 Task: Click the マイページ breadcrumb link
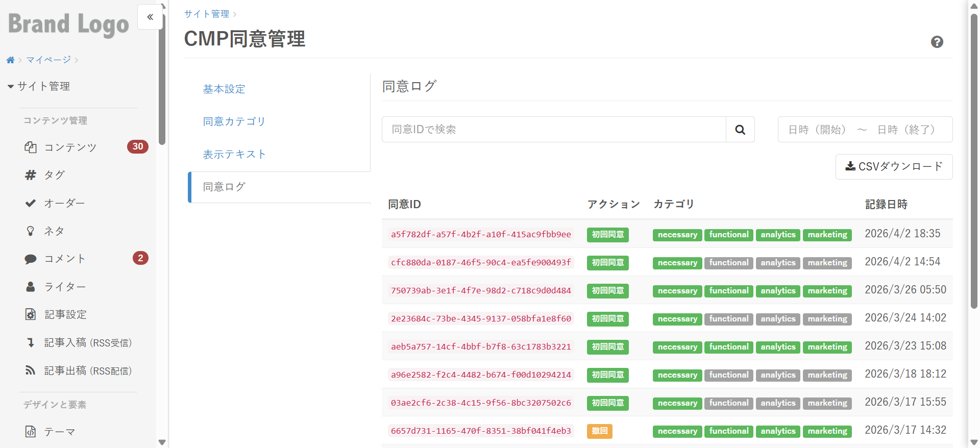(x=48, y=60)
